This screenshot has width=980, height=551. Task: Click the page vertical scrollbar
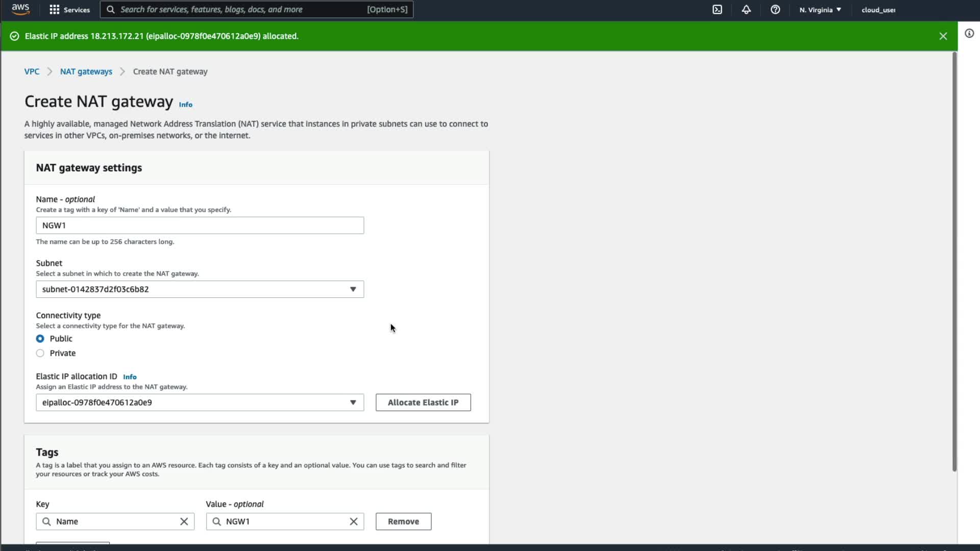(954, 261)
